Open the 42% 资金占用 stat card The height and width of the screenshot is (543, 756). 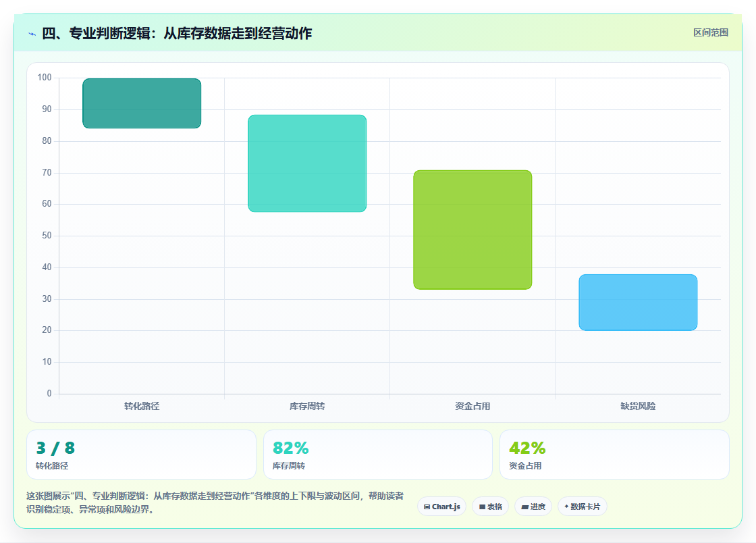click(615, 455)
